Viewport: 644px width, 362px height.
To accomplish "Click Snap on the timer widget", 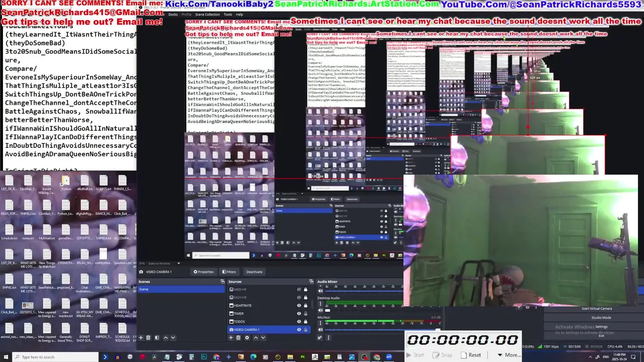I will click(x=443, y=355).
